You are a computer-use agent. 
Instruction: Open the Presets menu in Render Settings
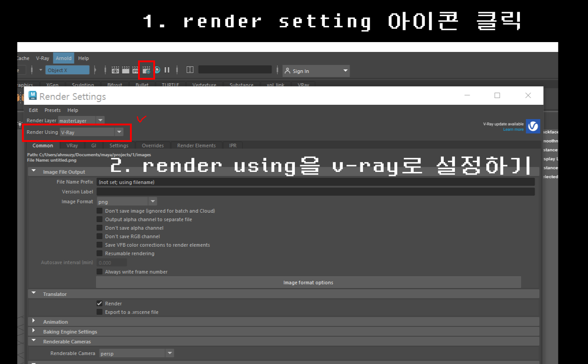click(52, 110)
